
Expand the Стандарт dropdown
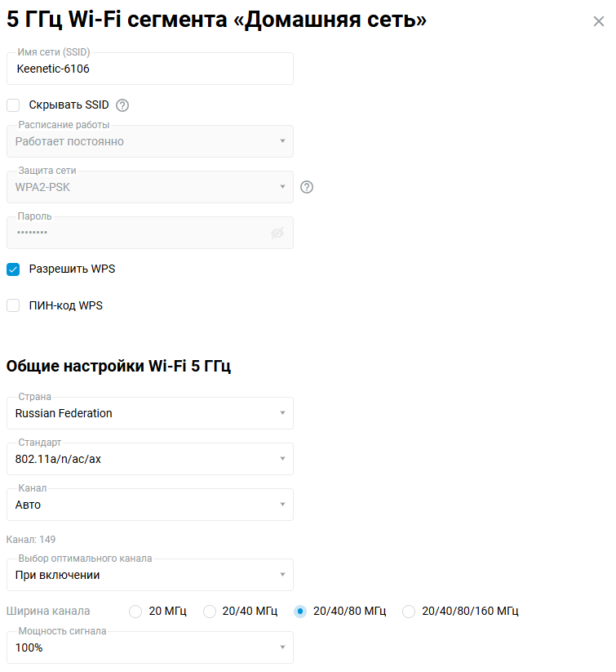pyautogui.click(x=150, y=459)
